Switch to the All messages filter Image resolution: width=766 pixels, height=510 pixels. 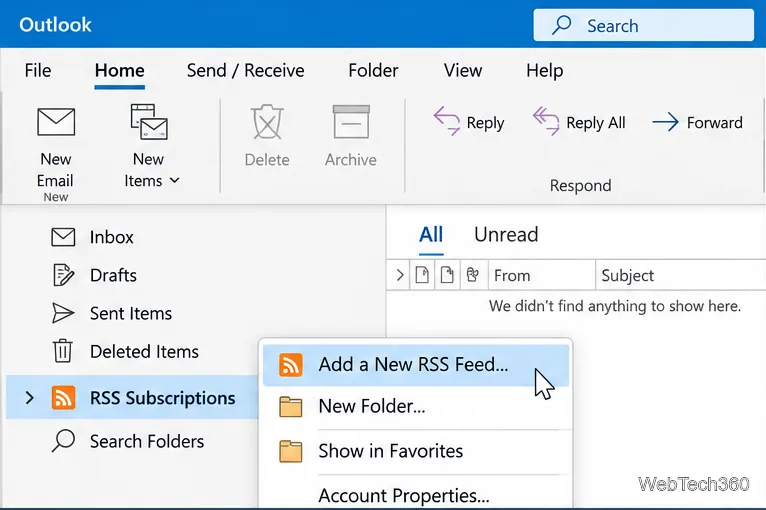(431, 235)
